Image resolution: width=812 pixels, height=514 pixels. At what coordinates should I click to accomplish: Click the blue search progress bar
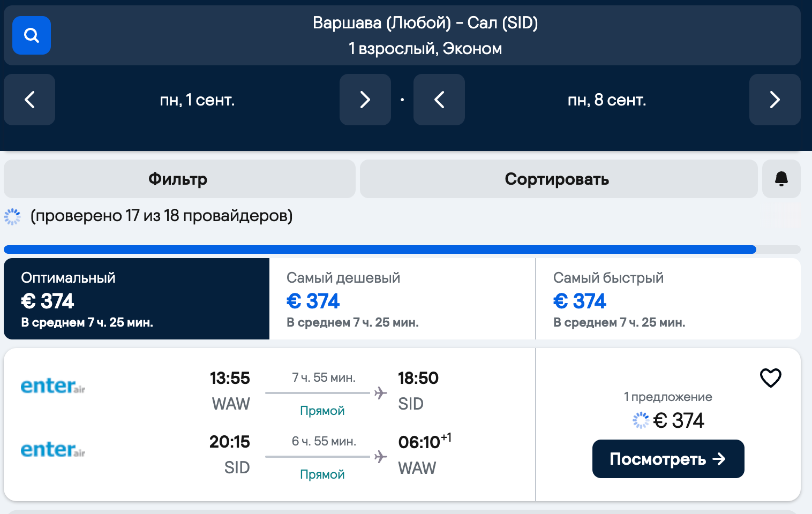(379, 250)
